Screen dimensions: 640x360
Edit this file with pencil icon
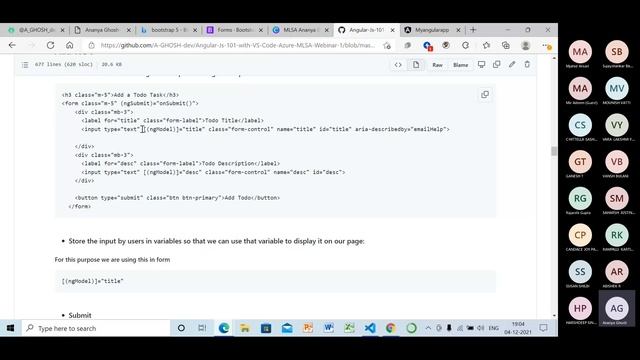(512, 64)
